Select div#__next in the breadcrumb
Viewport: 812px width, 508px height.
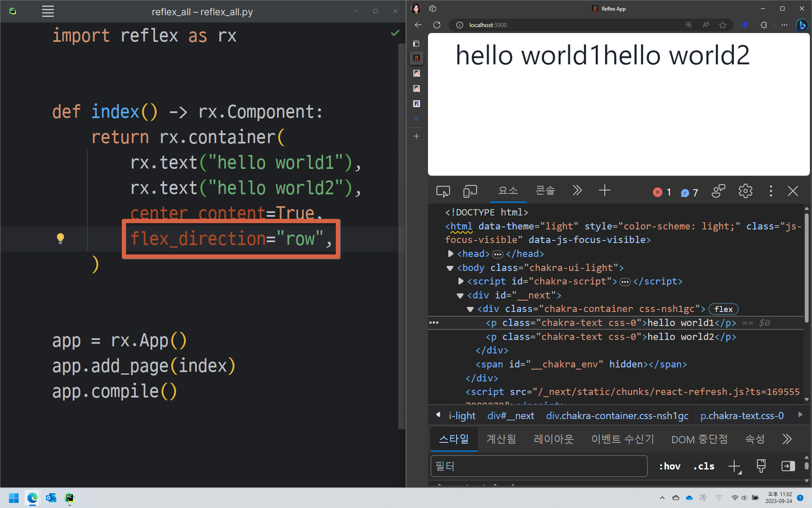point(510,416)
